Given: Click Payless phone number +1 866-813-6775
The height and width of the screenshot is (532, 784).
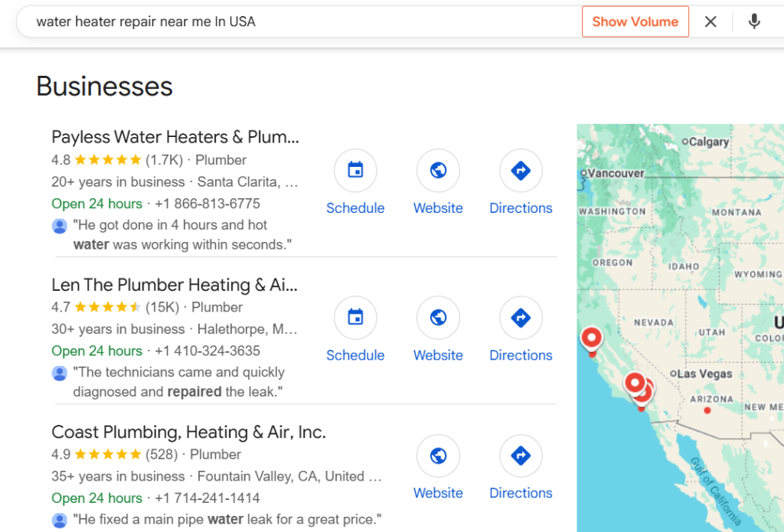Looking at the screenshot, I should click(207, 204).
